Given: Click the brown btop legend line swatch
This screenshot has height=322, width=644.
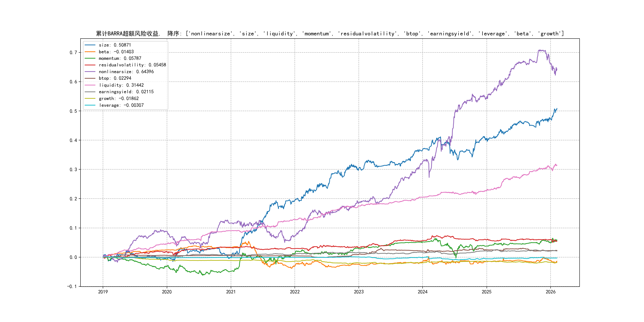Looking at the screenshot, I should 90,78.
